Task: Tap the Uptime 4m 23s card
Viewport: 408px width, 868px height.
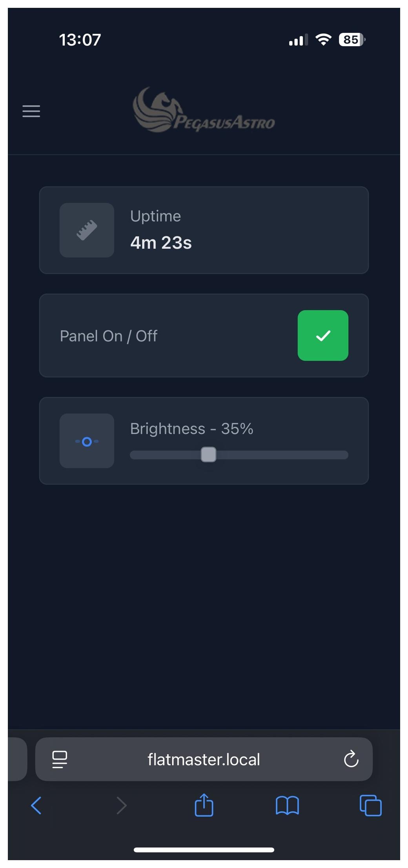Action: point(235,230)
